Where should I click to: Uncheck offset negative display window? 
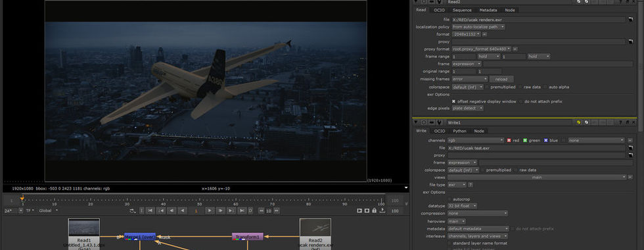[x=454, y=101]
